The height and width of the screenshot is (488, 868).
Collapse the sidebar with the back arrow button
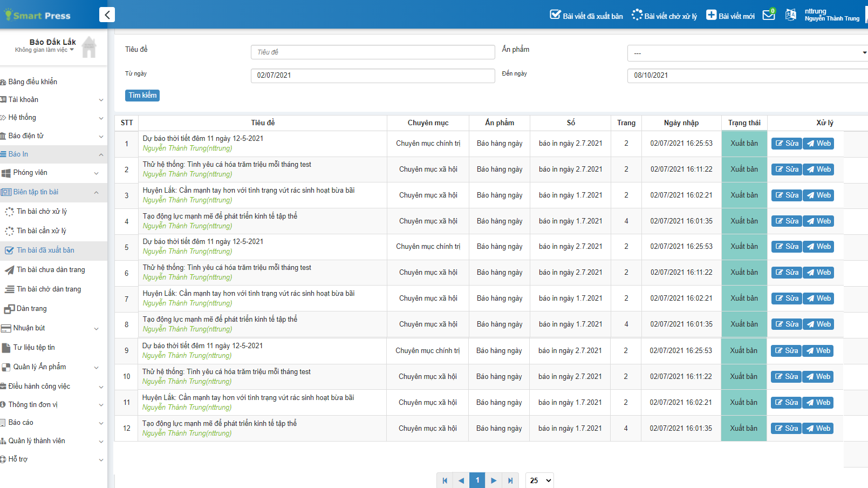(107, 15)
